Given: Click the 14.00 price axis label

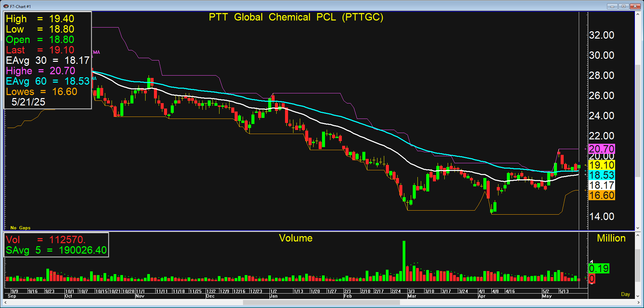Looking at the screenshot, I should [602, 216].
